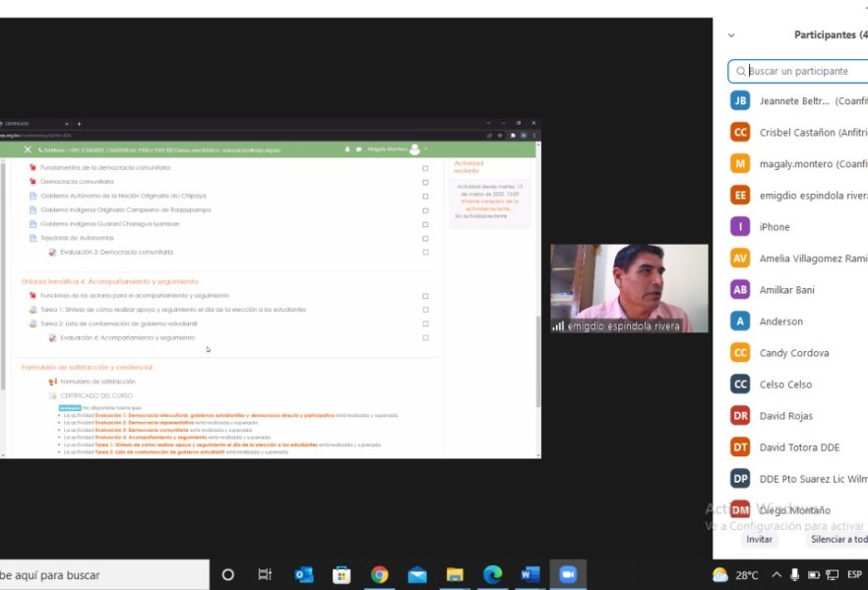Expand the hidden system tray icons
The width and height of the screenshot is (868, 590).
click(776, 574)
